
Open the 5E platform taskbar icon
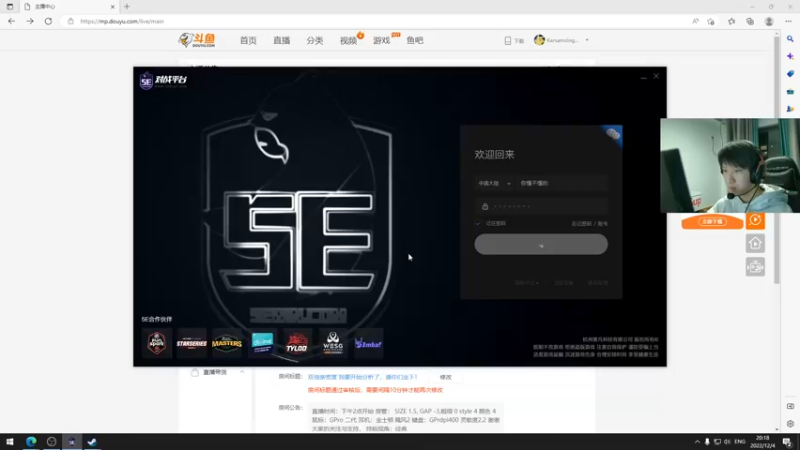(x=71, y=442)
